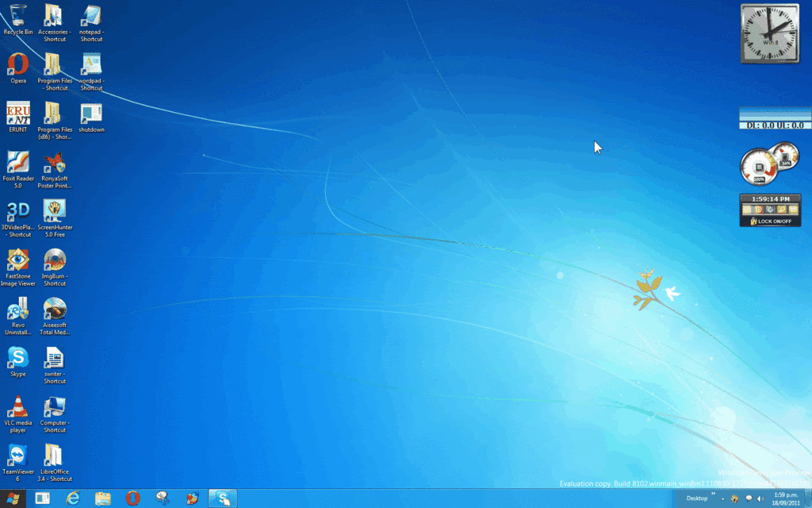The image size is (812, 508).
Task: Open Foxit Reader 5.0 shortcut
Action: [17, 163]
